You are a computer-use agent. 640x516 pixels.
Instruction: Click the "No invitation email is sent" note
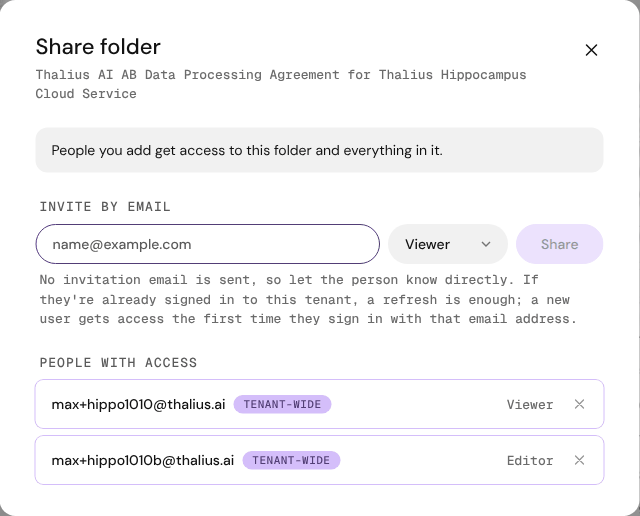pyautogui.click(x=308, y=299)
